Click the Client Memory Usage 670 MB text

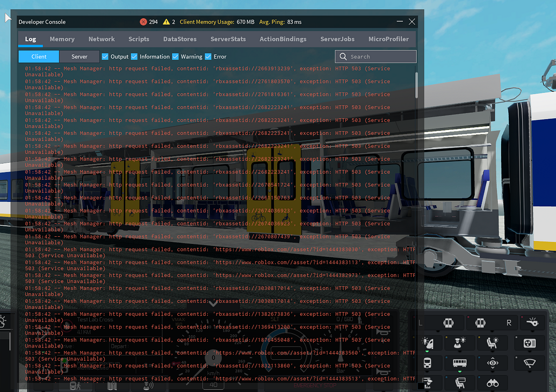point(217,22)
